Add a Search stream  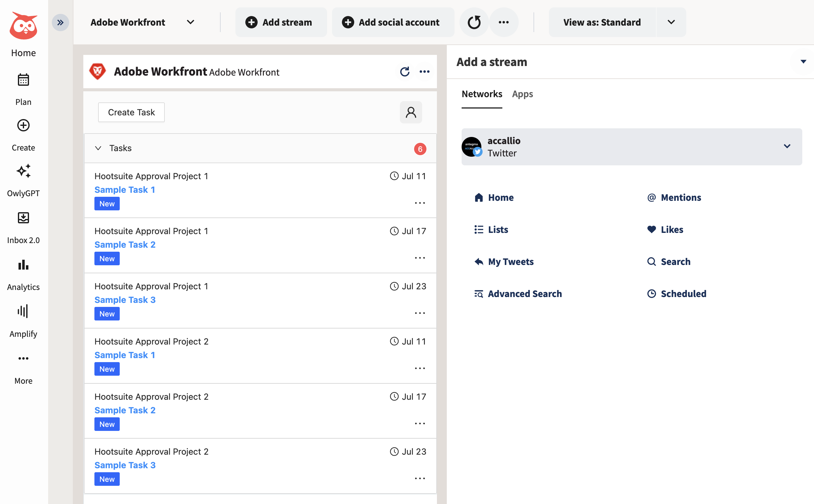tap(669, 262)
